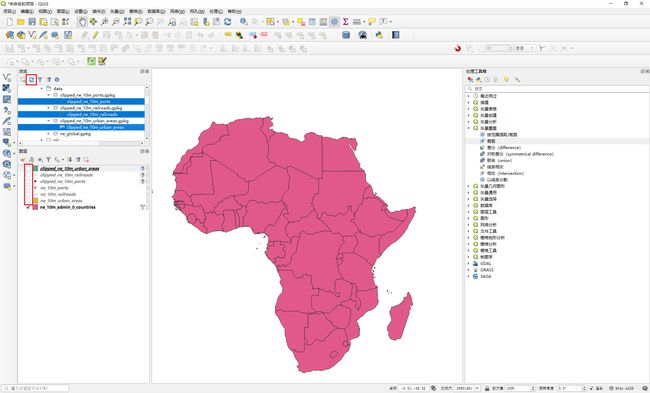Click Add Vector Layer icon in left sidebar
The height and width of the screenshot is (393, 650).
tap(7, 78)
